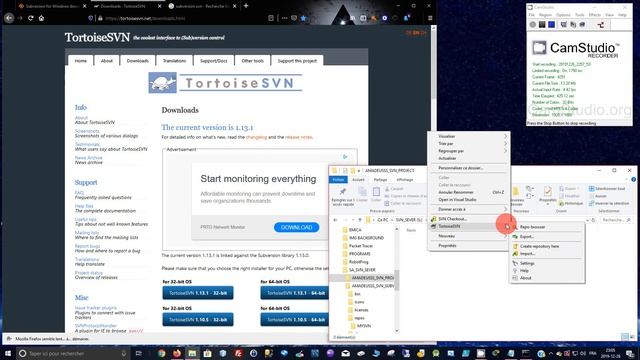
Task: Expand Trier par submenu
Action: [x=505, y=144]
